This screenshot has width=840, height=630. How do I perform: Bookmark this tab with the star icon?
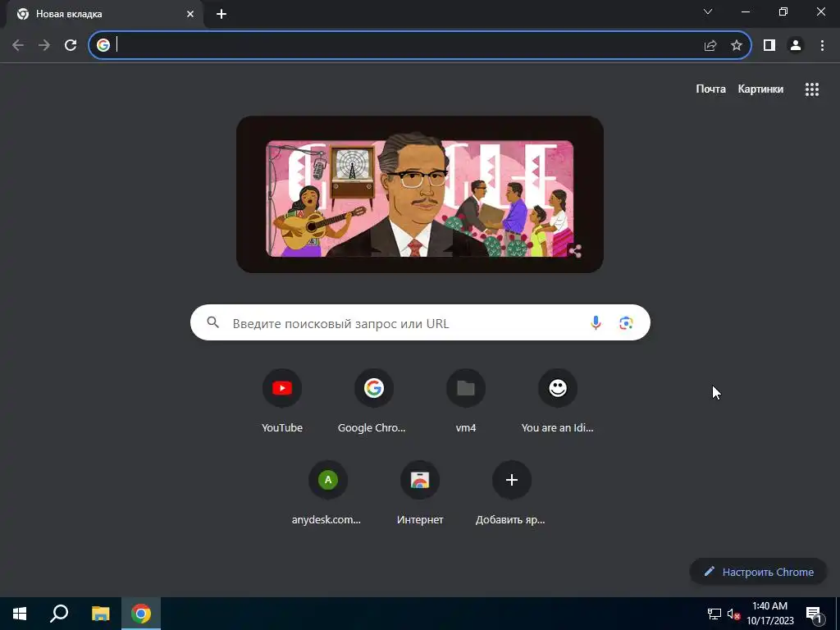coord(737,45)
